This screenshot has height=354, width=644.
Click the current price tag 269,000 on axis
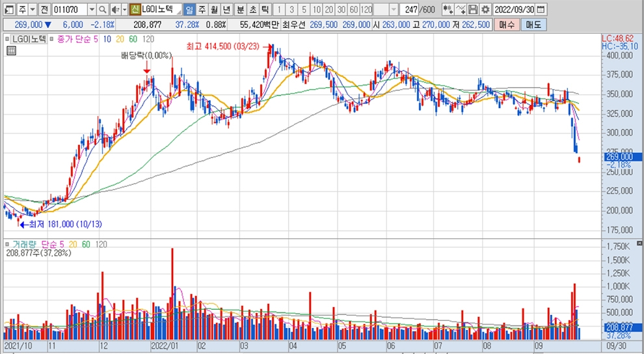point(623,157)
